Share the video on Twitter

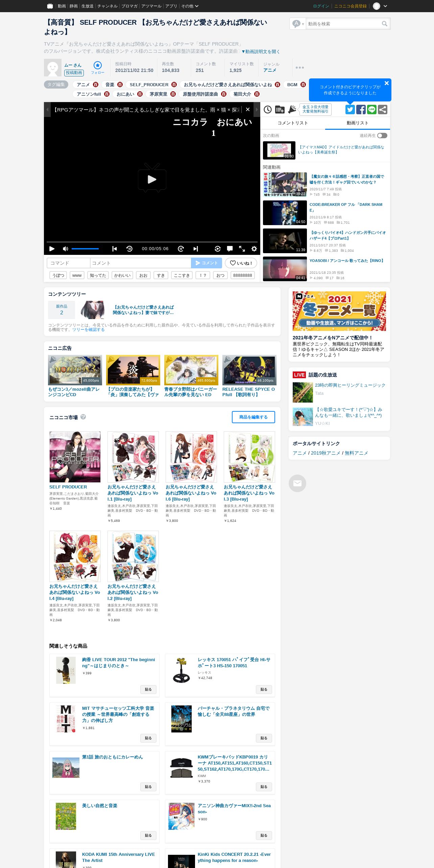[x=350, y=110]
